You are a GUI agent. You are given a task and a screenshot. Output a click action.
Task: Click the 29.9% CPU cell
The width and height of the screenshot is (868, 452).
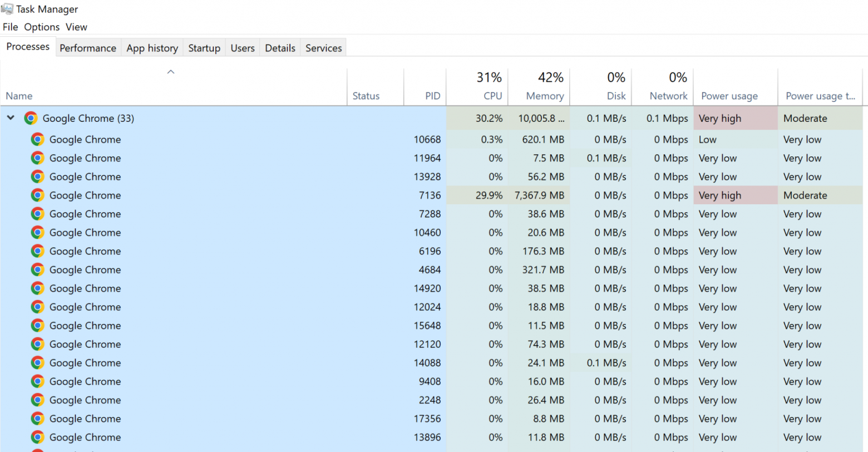(x=477, y=195)
